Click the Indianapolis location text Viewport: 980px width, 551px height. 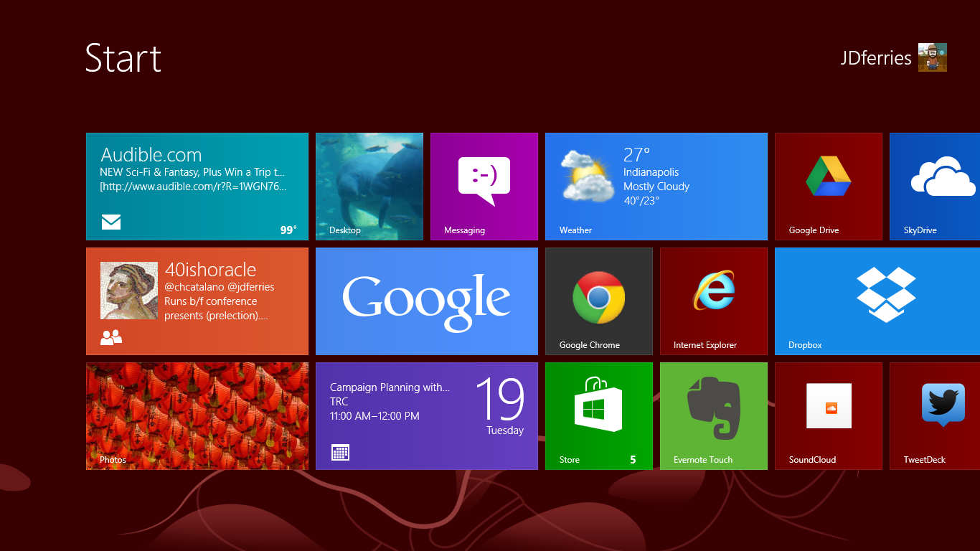651,172
